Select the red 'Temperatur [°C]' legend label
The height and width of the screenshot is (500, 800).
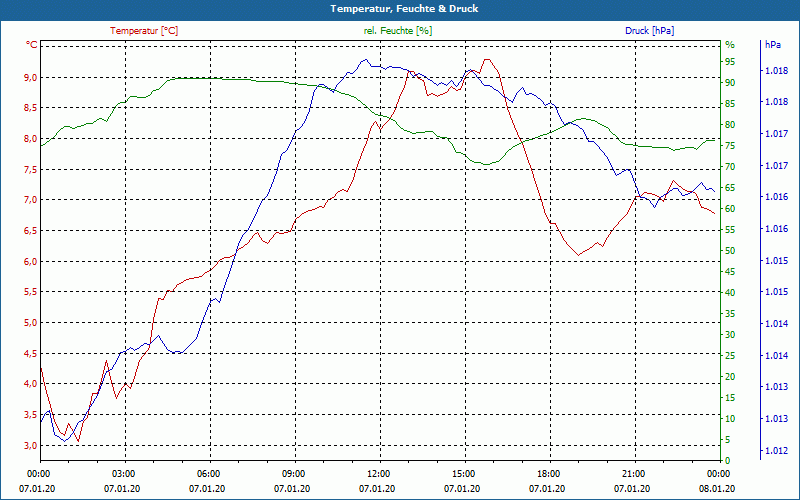pos(144,31)
